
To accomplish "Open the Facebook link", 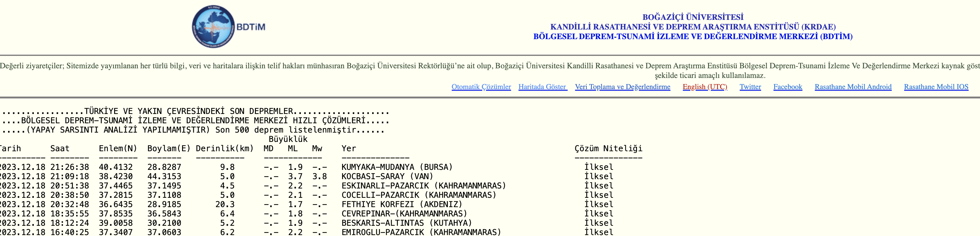I will point(787,87).
